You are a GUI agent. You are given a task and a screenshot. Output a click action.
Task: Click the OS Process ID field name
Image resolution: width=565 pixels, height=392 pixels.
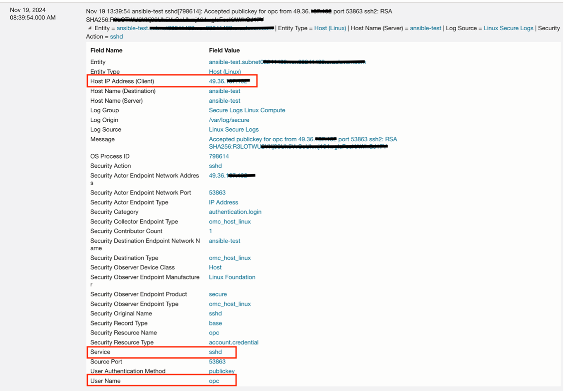click(110, 156)
